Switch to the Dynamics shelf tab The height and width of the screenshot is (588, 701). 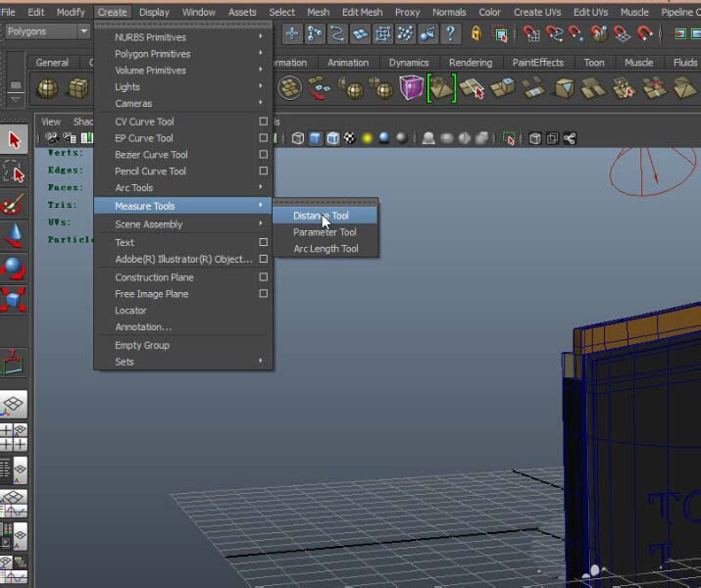coord(408,63)
